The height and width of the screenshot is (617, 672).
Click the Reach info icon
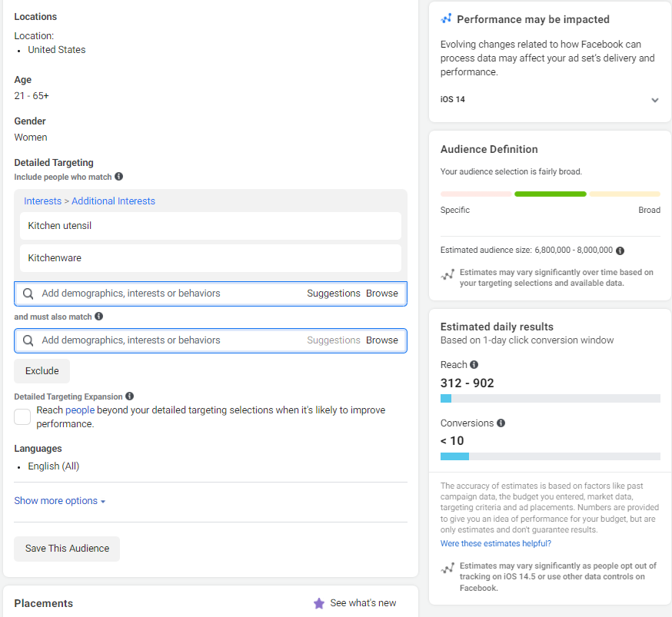coord(474,365)
